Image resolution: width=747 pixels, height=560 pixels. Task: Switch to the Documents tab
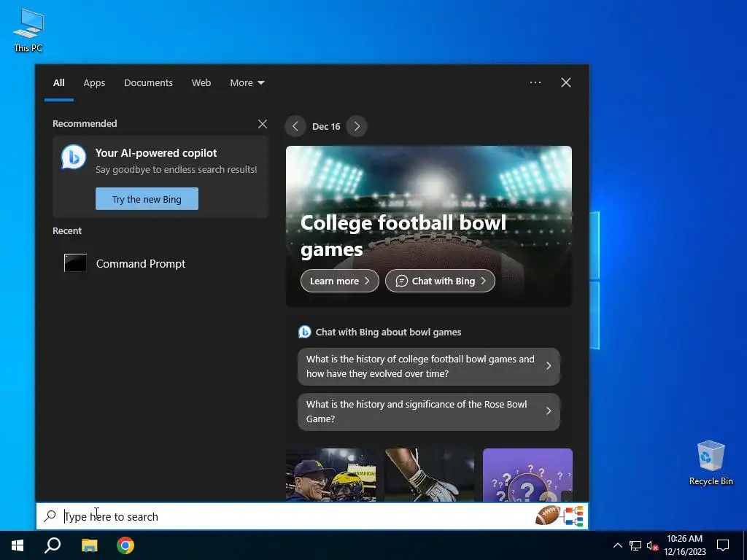[x=148, y=83]
